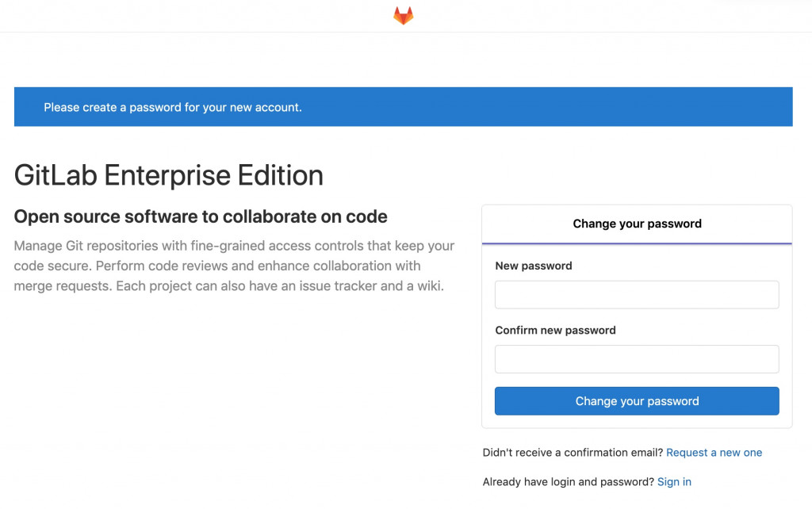Follow the Sign in link
Image resolution: width=812 pixels, height=509 pixels.
[674, 482]
